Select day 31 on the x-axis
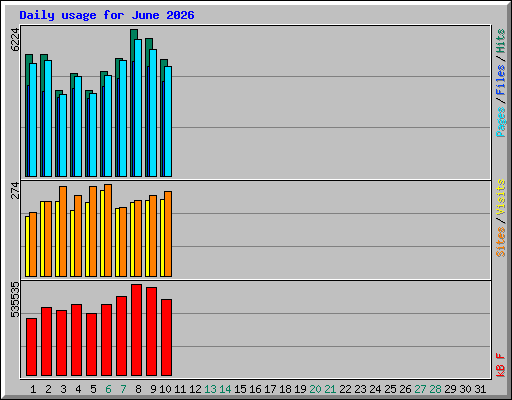Viewport: 512px width, 400px height. pyautogui.click(x=480, y=389)
